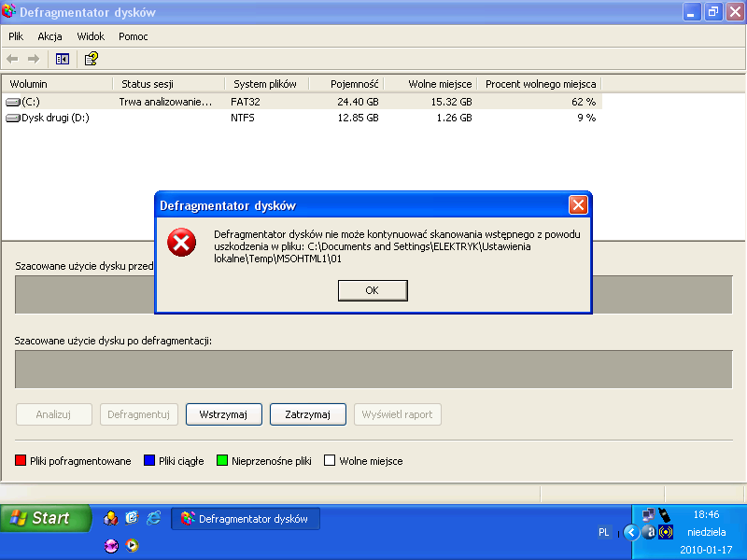Click the PL language indicator

[x=603, y=532]
